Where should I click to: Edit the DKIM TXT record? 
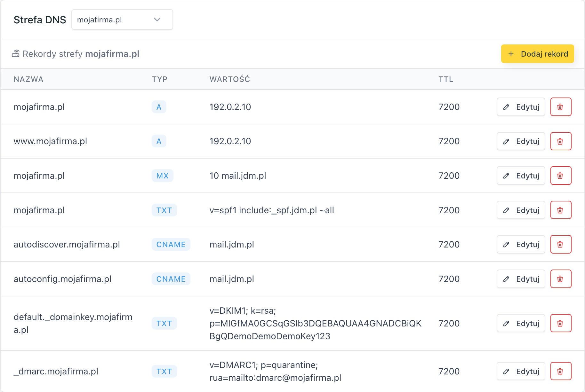tap(521, 323)
